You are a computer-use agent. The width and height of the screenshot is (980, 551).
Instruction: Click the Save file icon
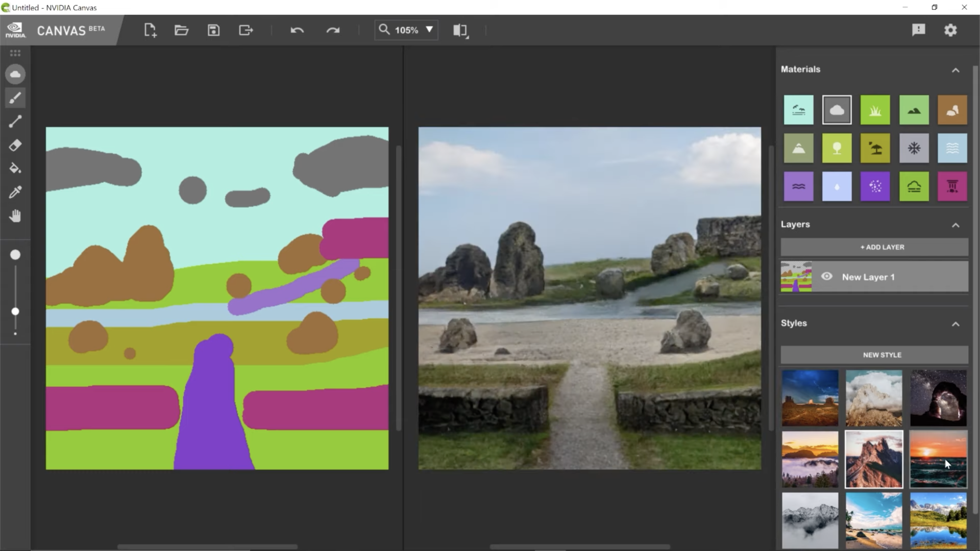tap(214, 29)
